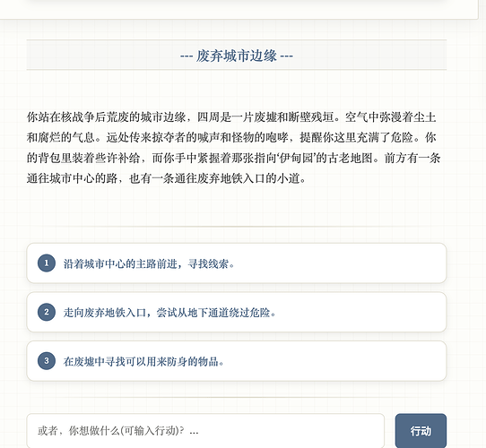486x448 pixels.
Task: Click the last story line mentioning 地铁入口的小道
Action: pos(166,178)
